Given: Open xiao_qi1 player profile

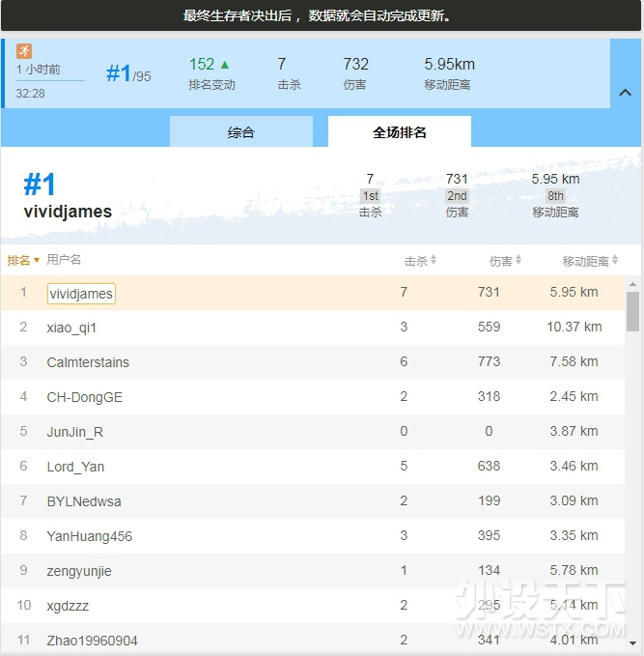Looking at the screenshot, I should coord(71,328).
